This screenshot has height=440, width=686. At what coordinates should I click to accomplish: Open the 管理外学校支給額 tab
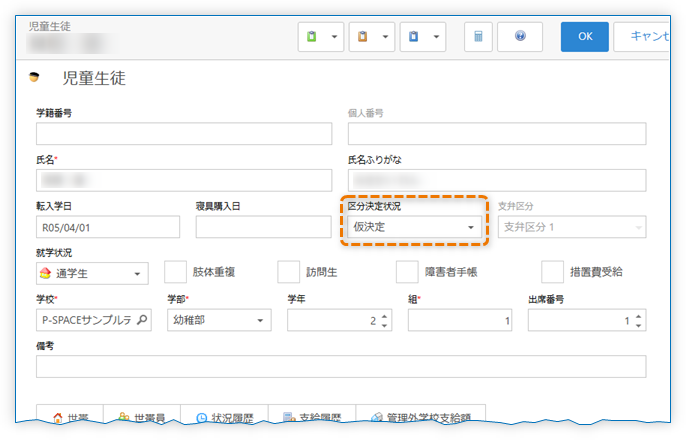pyautogui.click(x=421, y=415)
